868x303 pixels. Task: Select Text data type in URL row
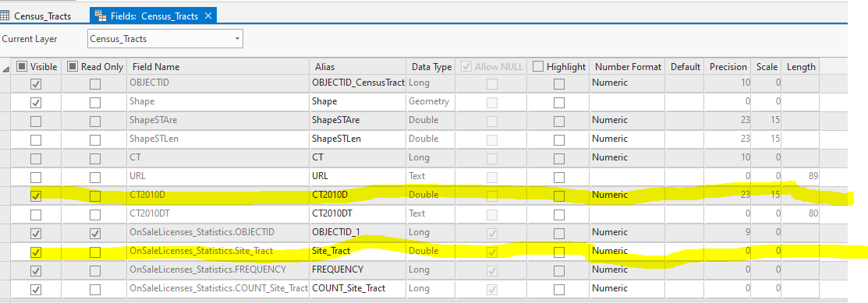click(x=431, y=176)
